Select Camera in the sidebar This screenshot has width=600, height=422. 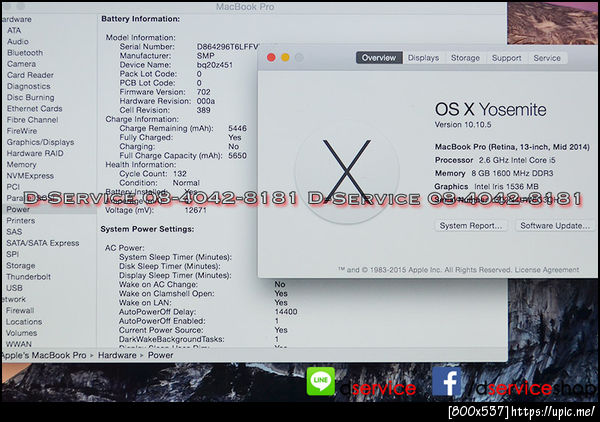21,64
